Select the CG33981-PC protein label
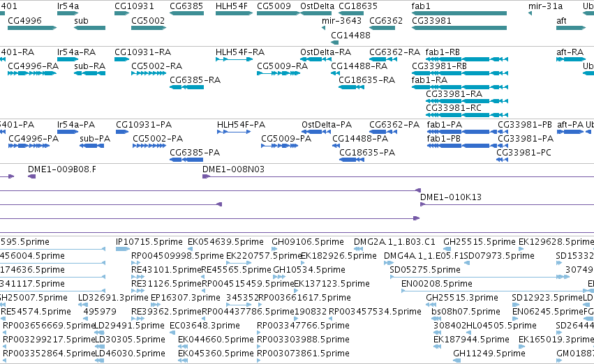This screenshot has width=594, height=364. (524, 153)
